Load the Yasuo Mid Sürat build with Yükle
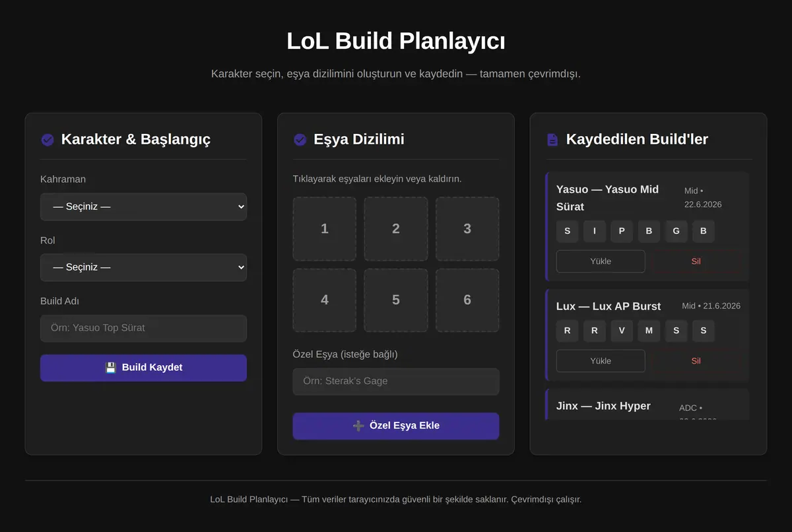Image resolution: width=792 pixels, height=532 pixels. pos(601,261)
